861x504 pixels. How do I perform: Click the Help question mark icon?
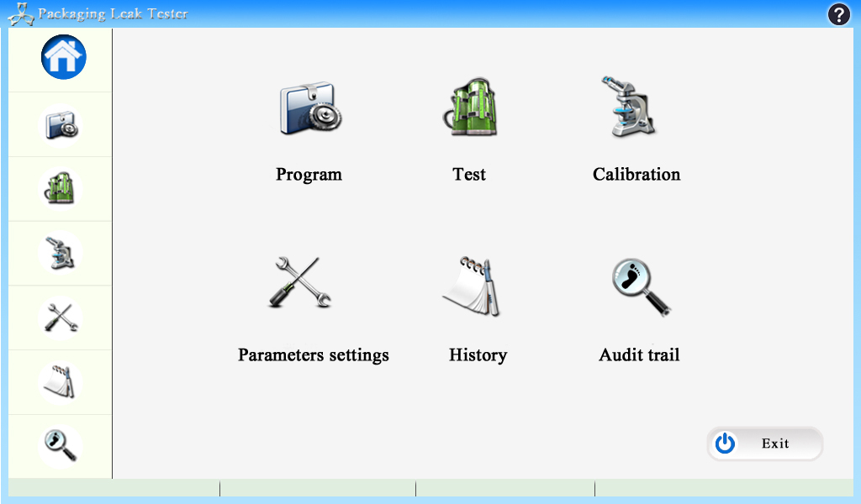point(838,14)
